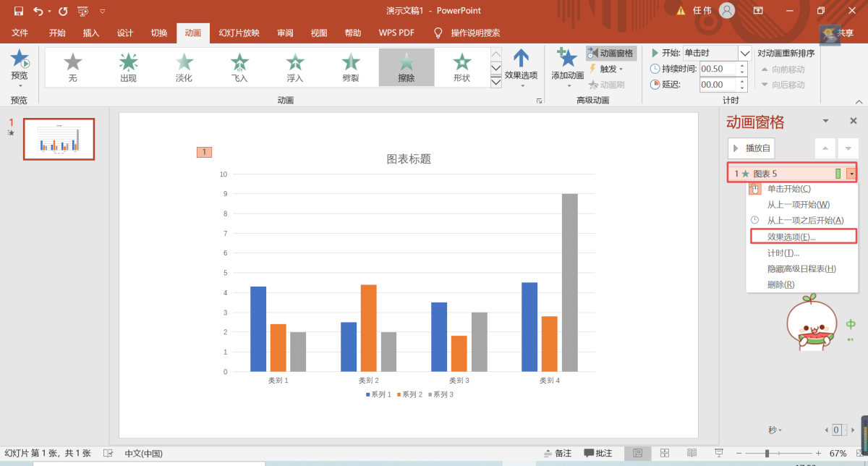The width and height of the screenshot is (868, 466).
Task: Save the presentation with the save icon
Action: tap(19, 11)
